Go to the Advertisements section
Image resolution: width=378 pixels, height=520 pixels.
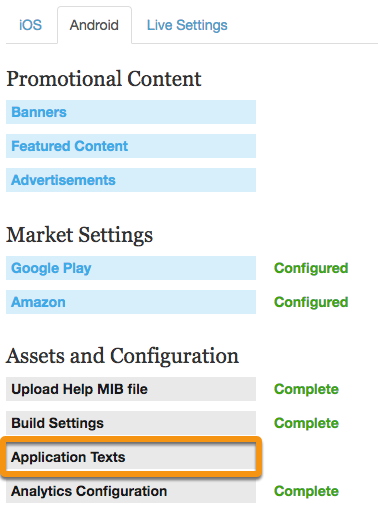click(x=131, y=180)
